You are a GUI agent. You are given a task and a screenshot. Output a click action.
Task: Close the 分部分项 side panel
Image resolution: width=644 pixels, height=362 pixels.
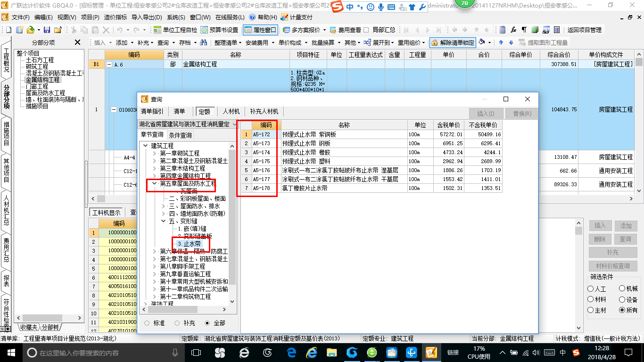click(x=78, y=42)
